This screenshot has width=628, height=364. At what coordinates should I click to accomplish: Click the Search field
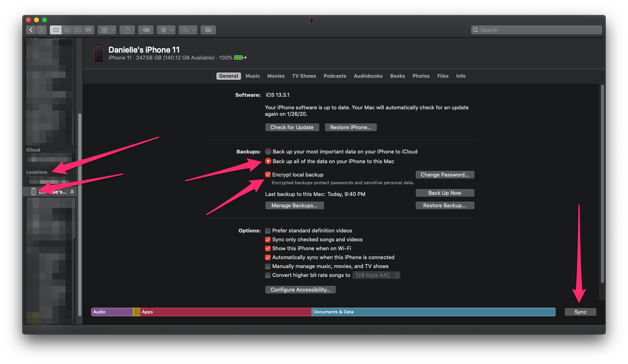pos(536,30)
